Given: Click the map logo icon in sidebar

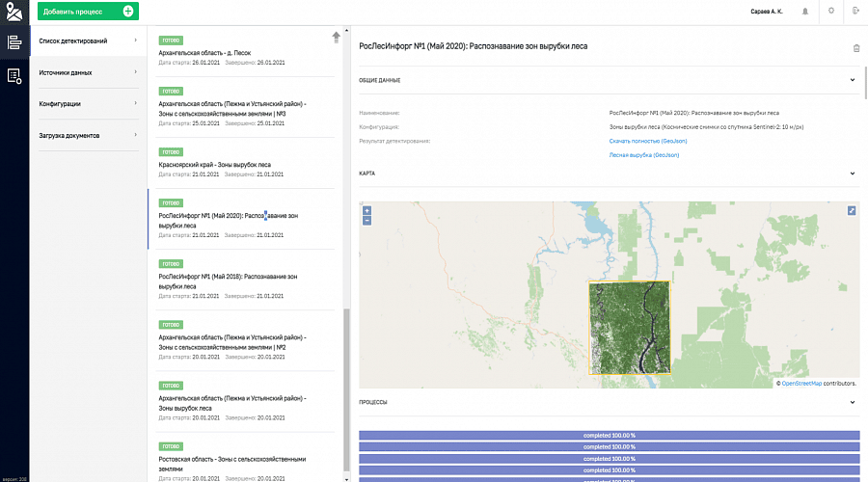Looking at the screenshot, I should pyautogui.click(x=14, y=12).
